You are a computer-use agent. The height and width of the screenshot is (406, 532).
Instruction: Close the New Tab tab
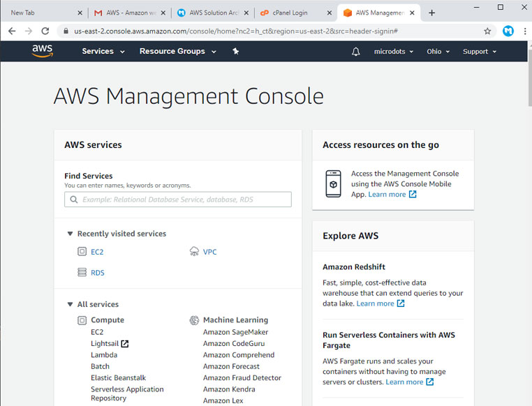coord(80,13)
